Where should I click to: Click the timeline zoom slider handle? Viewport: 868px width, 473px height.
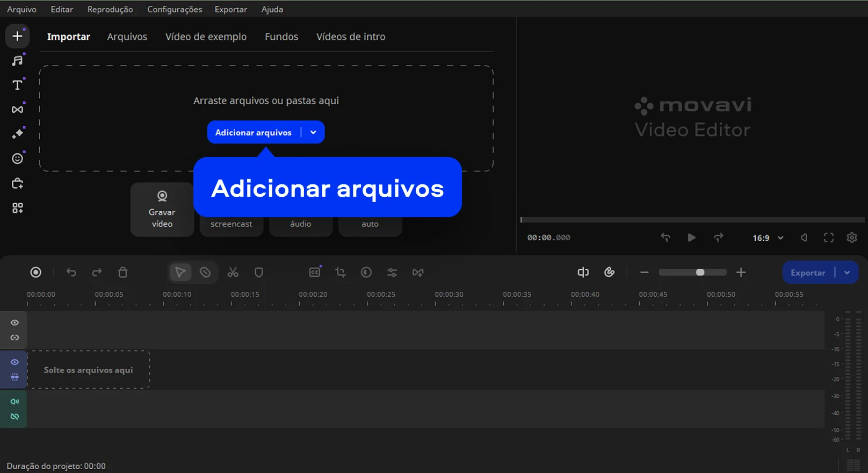click(700, 273)
